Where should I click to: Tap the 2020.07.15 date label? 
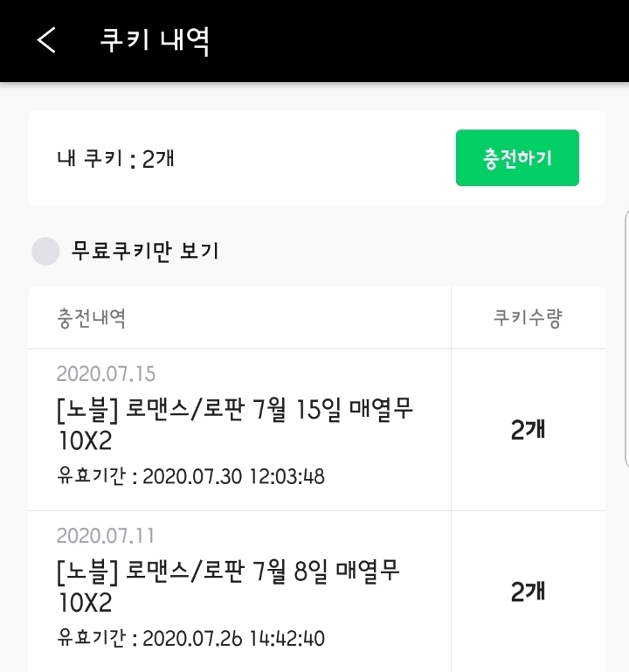pos(106,374)
